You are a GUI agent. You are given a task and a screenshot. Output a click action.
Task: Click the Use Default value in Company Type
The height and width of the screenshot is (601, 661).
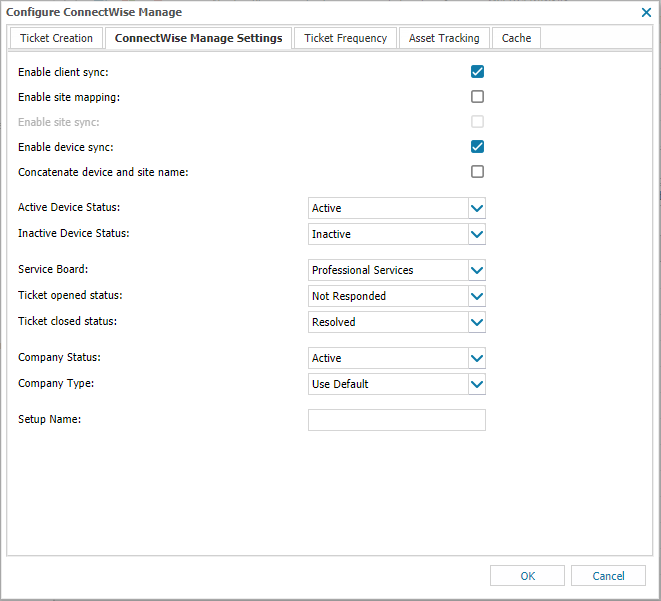[x=388, y=384]
